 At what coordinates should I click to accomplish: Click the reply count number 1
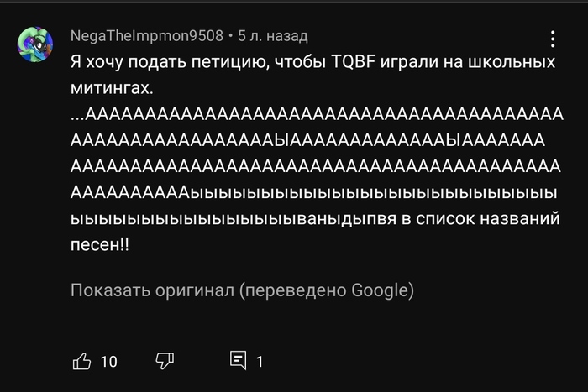(260, 362)
